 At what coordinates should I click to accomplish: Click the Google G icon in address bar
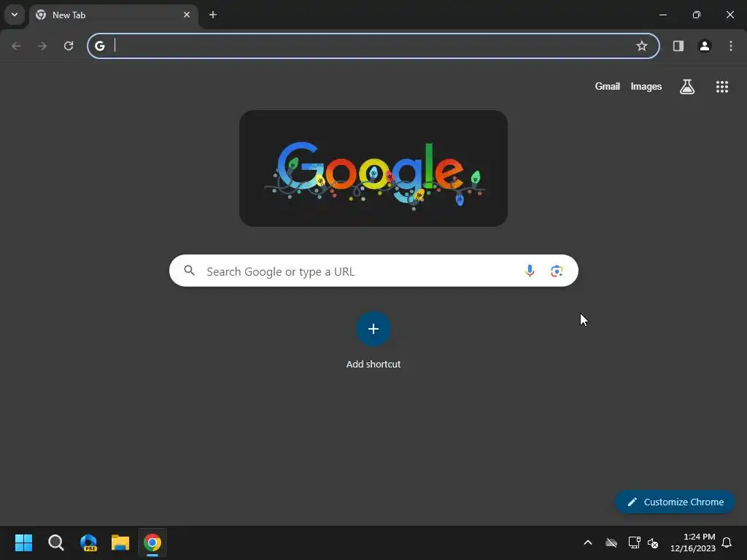click(99, 46)
